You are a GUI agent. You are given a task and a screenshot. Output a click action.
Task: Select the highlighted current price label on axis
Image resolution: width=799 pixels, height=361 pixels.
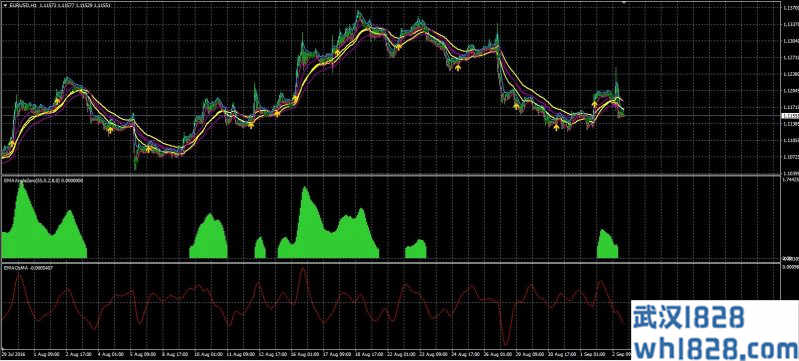789,116
